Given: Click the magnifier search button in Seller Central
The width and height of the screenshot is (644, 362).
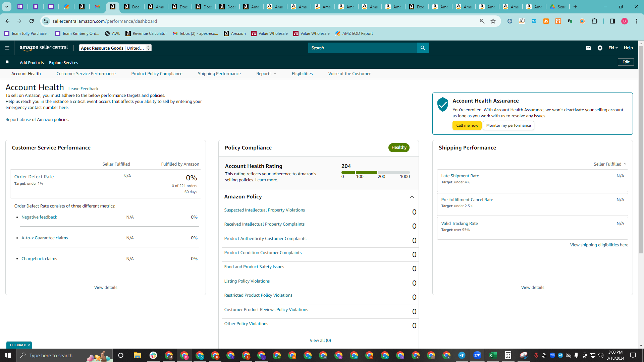Looking at the screenshot, I should click(x=423, y=48).
